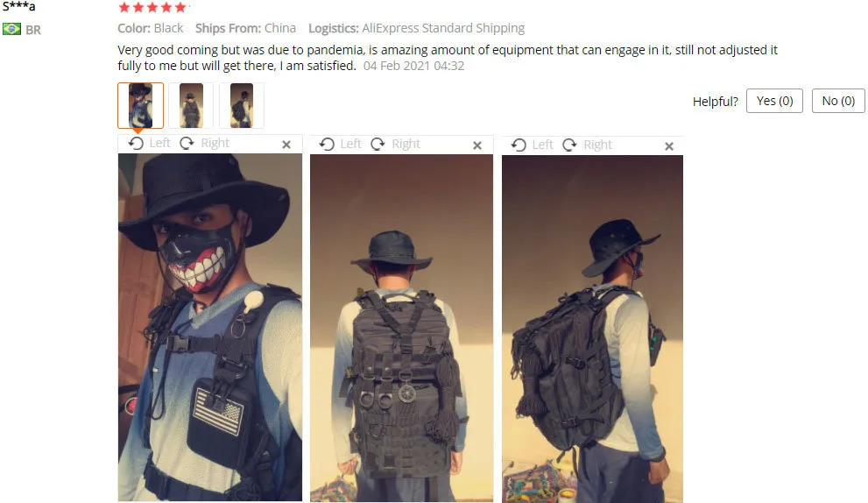Mark review helpful with Yes (0)
This screenshot has width=868, height=503.
click(x=774, y=101)
